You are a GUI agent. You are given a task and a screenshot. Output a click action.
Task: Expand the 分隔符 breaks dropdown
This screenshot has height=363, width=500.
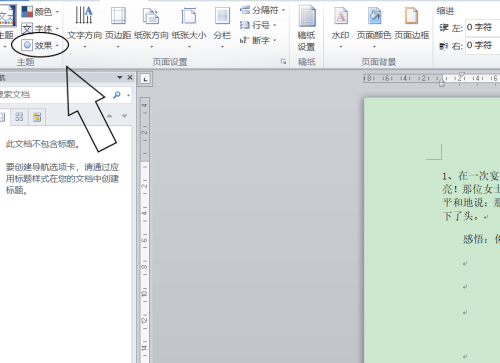click(x=262, y=10)
